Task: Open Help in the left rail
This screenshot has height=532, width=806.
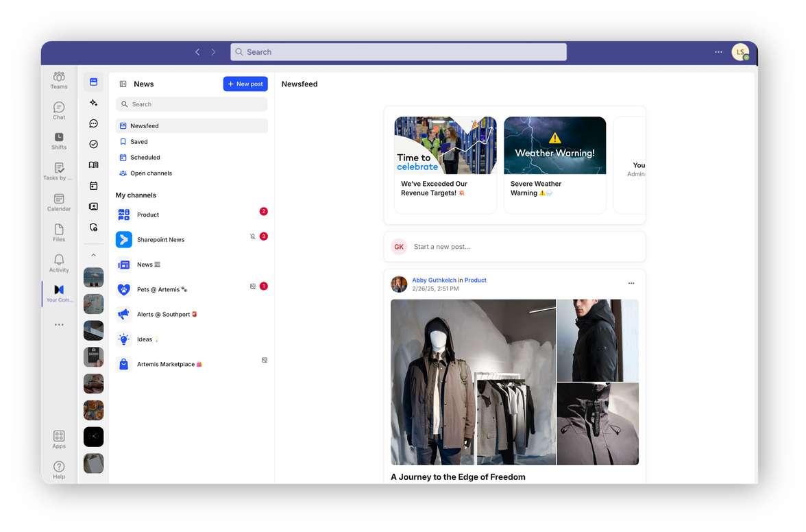Action: [x=59, y=470]
